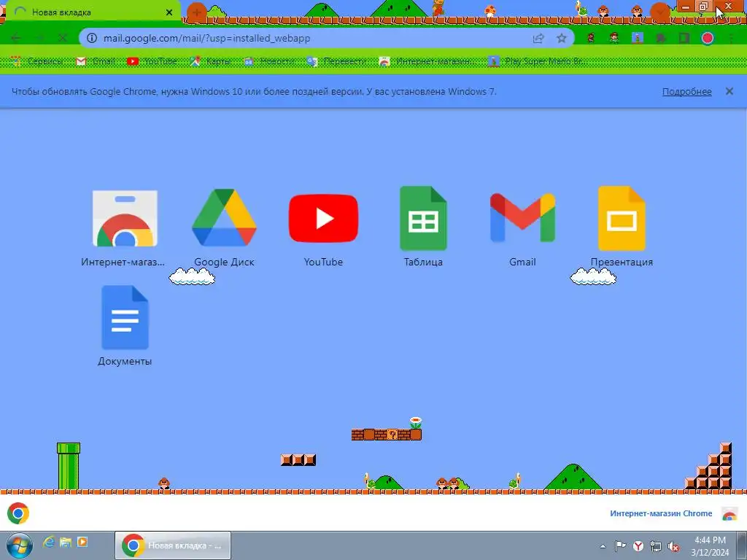This screenshot has width=747, height=560.
Task: Open Windows Explorer from taskbar
Action: (x=65, y=542)
